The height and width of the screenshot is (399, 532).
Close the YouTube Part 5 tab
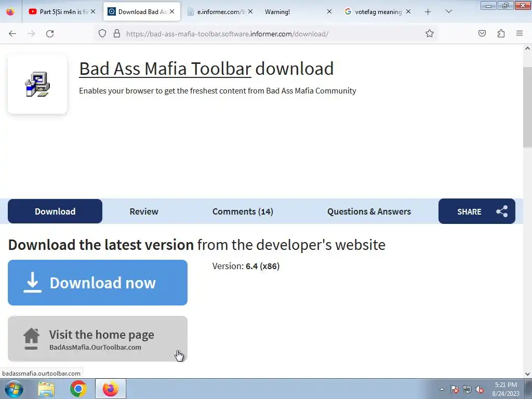click(93, 12)
